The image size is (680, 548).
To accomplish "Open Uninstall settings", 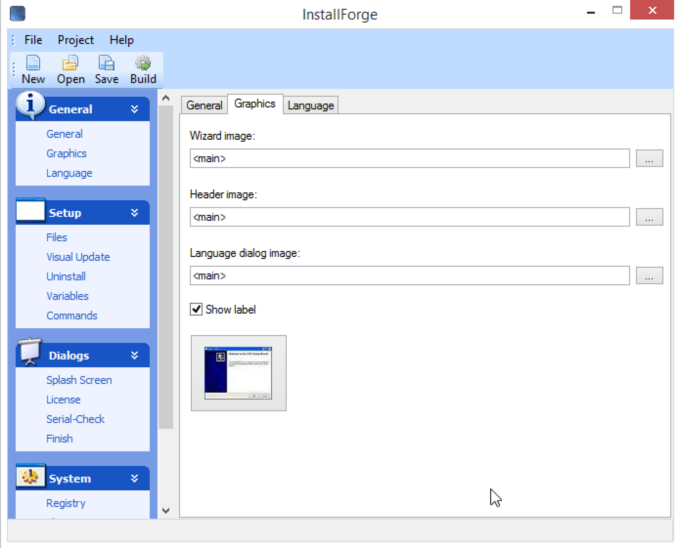I will [x=66, y=277].
